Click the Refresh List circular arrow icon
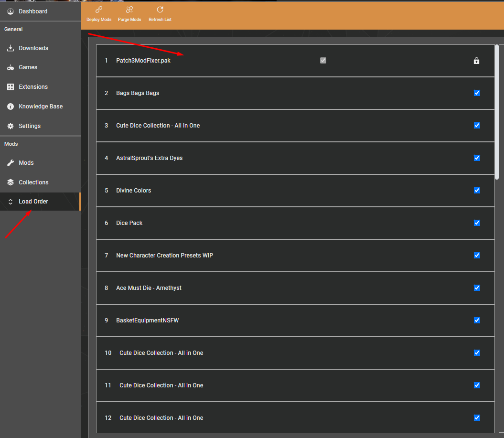Image resolution: width=504 pixels, height=438 pixels. click(x=160, y=10)
